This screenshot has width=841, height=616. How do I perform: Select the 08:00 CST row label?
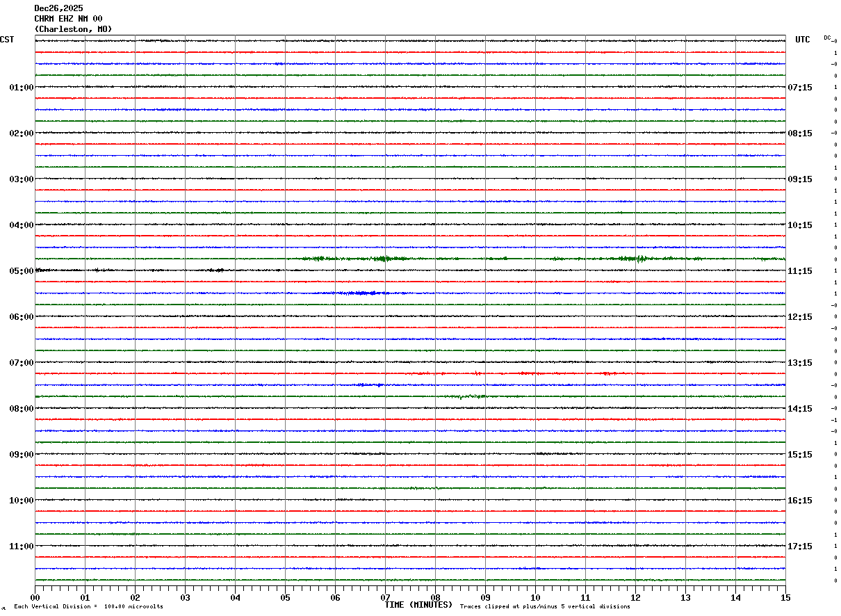point(21,409)
